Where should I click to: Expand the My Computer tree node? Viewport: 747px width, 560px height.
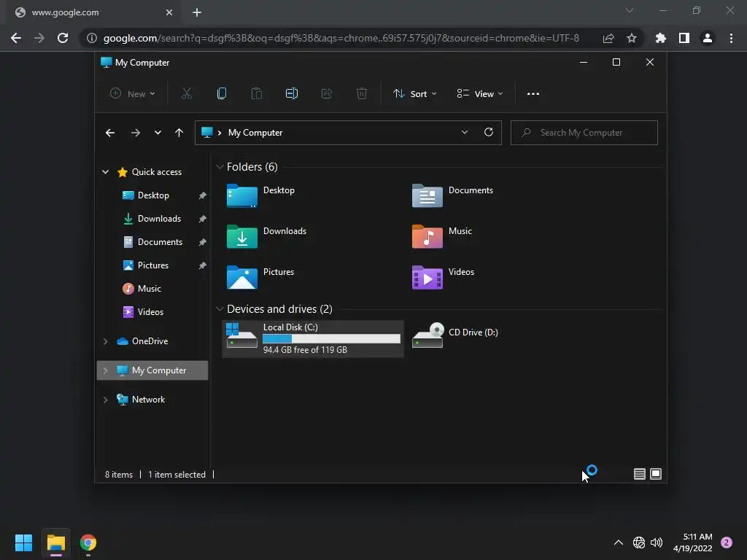pyautogui.click(x=105, y=370)
